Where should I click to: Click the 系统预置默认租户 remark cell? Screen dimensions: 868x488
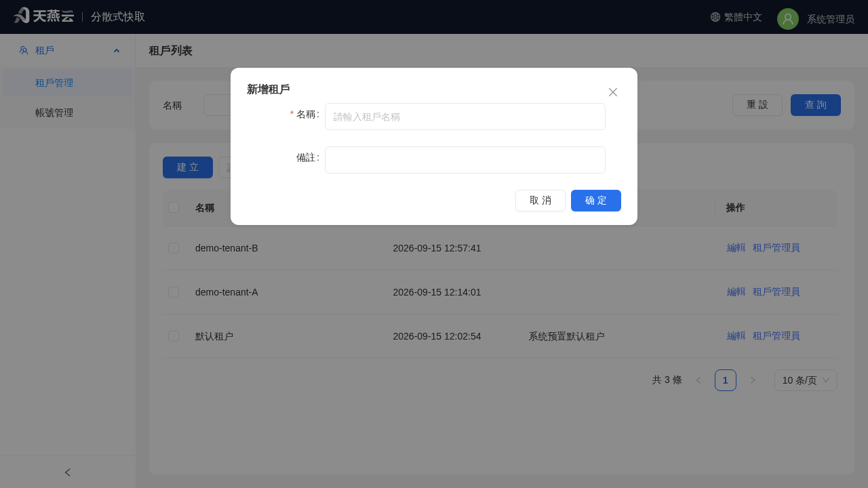pos(567,336)
